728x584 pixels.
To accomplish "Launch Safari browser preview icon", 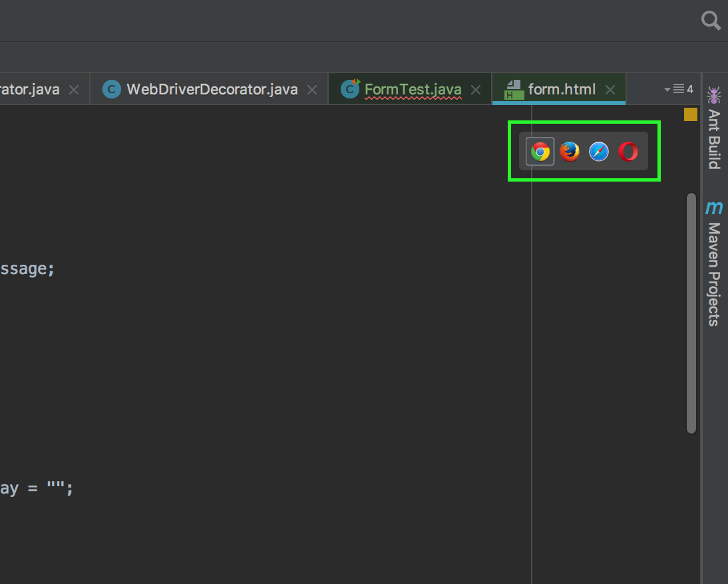I will pos(599,152).
